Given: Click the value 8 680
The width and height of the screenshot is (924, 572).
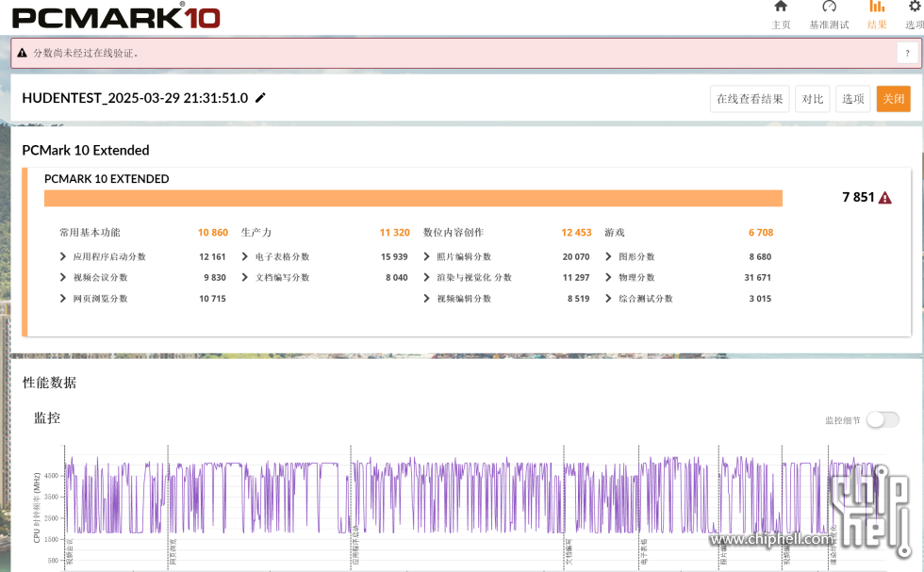Looking at the screenshot, I should pos(760,257).
